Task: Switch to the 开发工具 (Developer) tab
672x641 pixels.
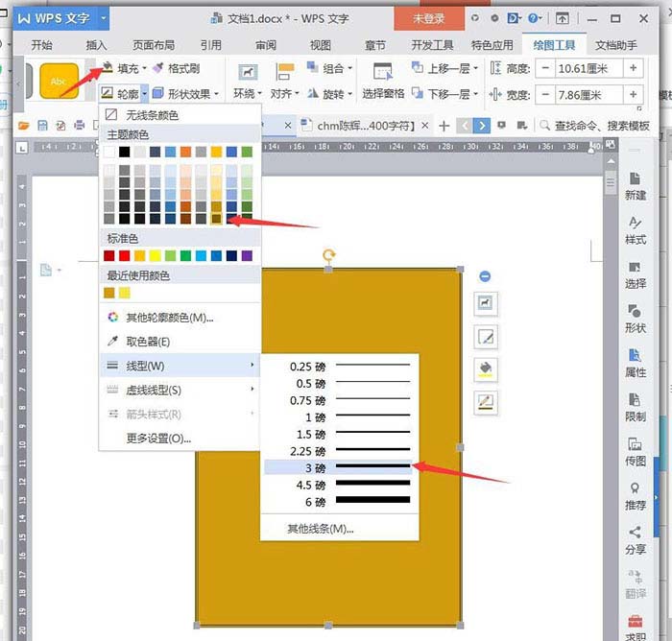Action: coord(432,45)
